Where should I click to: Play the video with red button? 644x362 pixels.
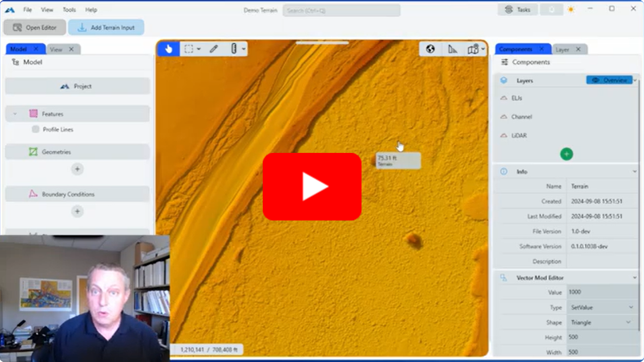tap(312, 186)
